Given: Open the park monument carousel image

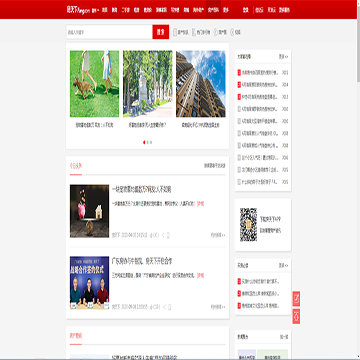Looking at the screenshot, I should (148, 84).
